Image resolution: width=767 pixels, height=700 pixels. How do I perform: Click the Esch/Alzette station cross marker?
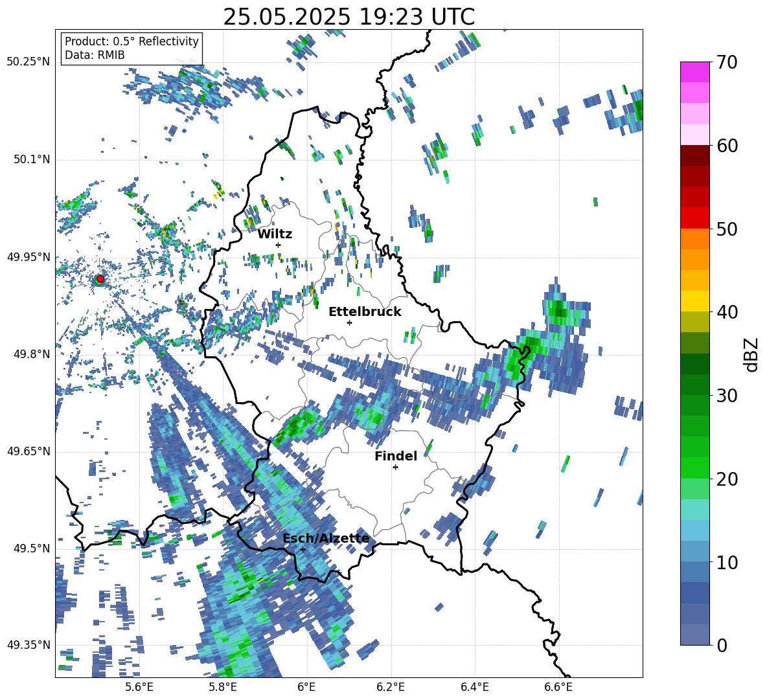pyautogui.click(x=303, y=549)
